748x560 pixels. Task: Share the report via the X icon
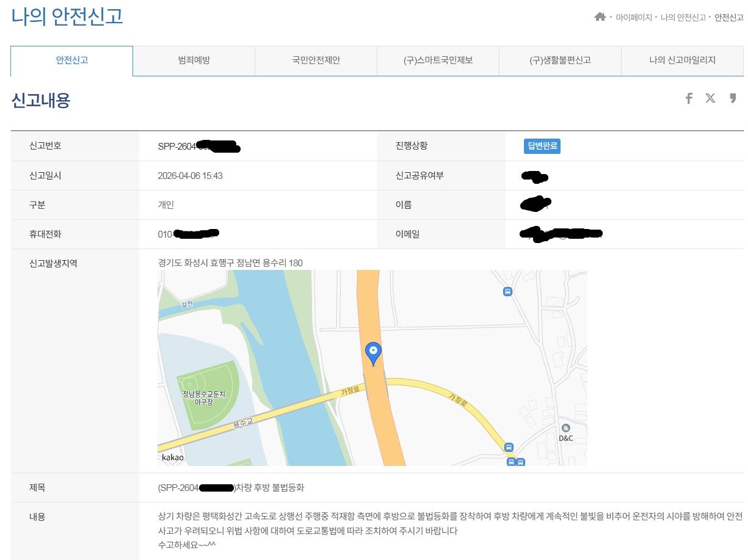point(710,98)
